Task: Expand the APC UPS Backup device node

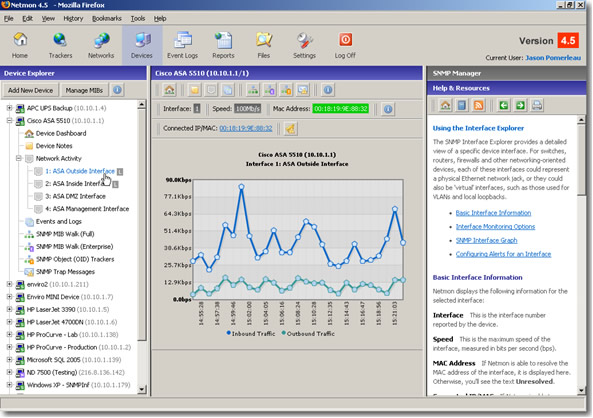Action: [9, 108]
